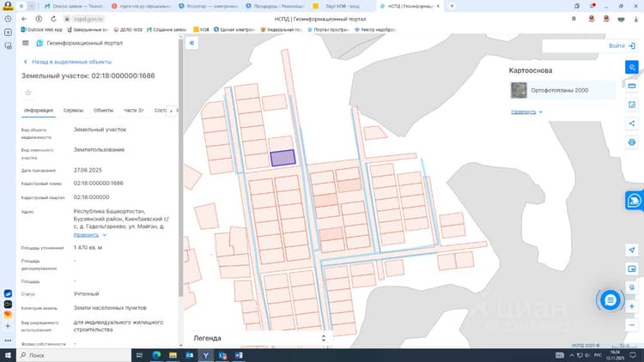Zoom out the map with the minus button
This screenshot has width=644, height=362.
[x=632, y=325]
